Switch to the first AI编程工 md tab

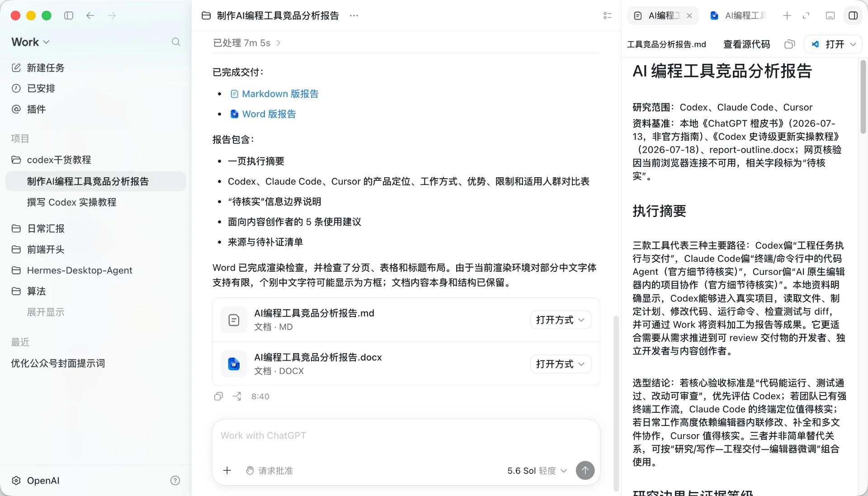pyautogui.click(x=658, y=15)
